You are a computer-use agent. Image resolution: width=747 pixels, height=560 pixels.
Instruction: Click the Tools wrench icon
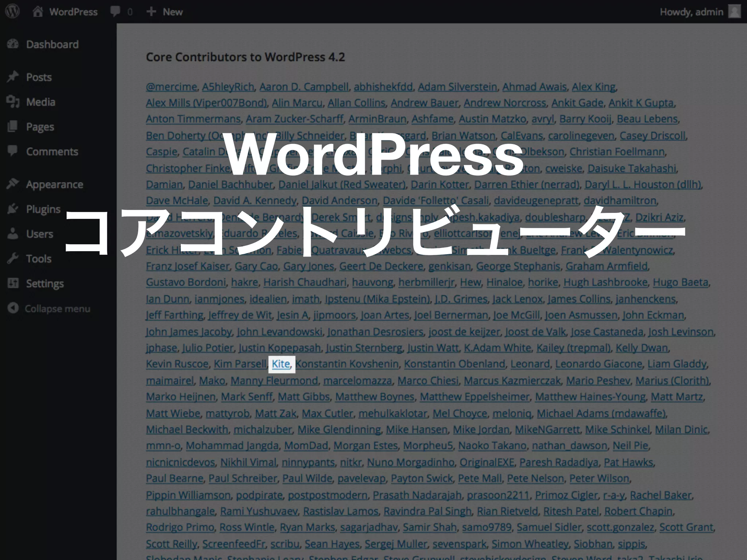[x=13, y=258]
